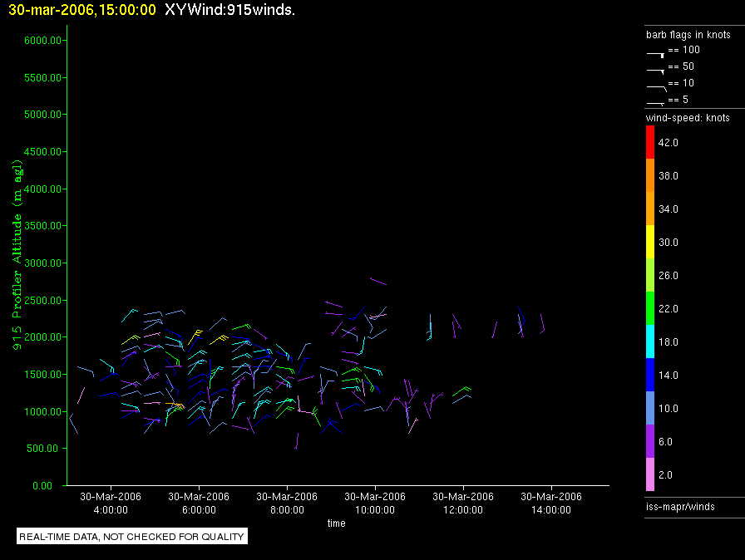Click the 4500.00 altitude tick label
The height and width of the screenshot is (560, 745).
tap(42, 152)
